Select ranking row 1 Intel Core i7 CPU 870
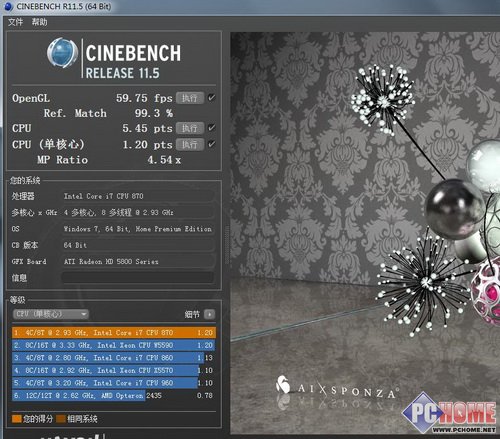500x439 pixels. click(114, 333)
